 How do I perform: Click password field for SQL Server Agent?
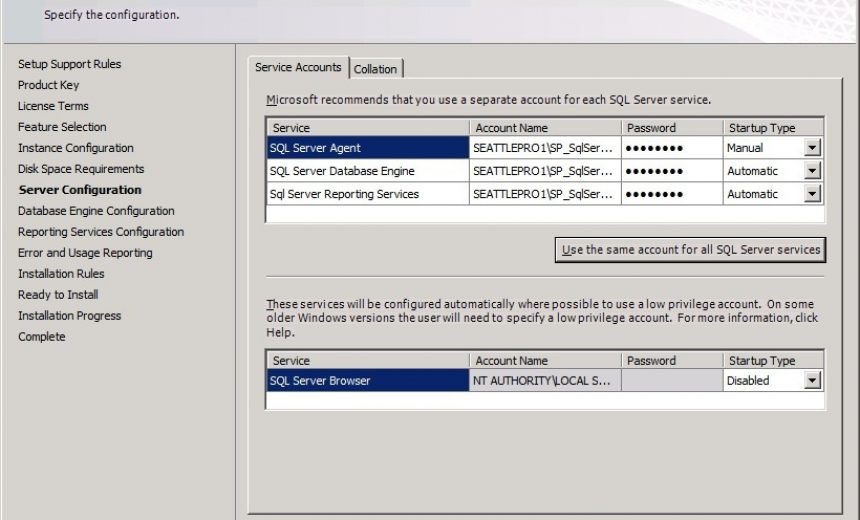tap(672, 148)
